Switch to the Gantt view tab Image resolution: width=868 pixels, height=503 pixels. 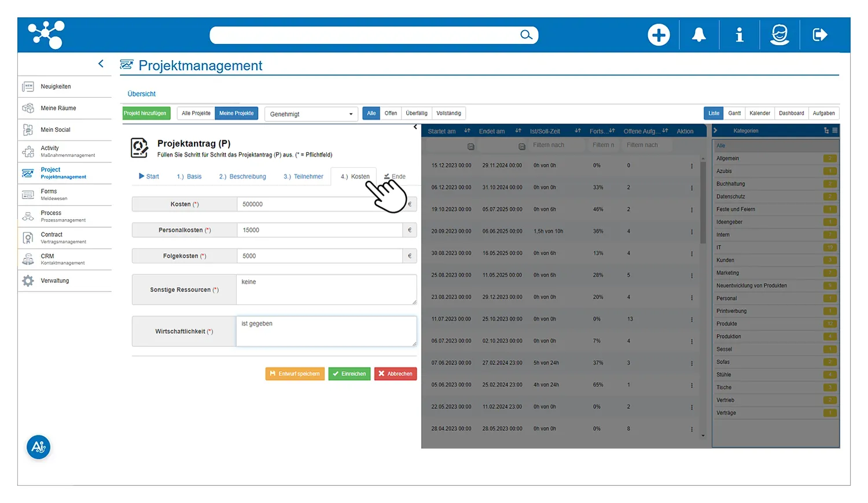734,113
